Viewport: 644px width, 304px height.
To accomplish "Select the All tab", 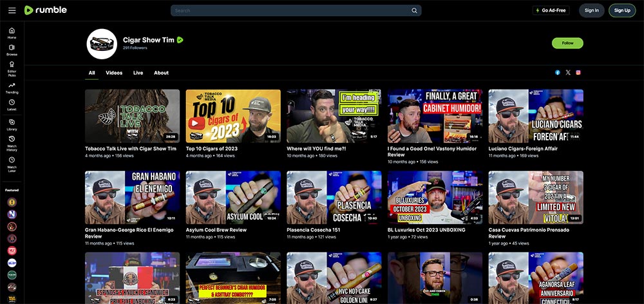I will pos(91,73).
